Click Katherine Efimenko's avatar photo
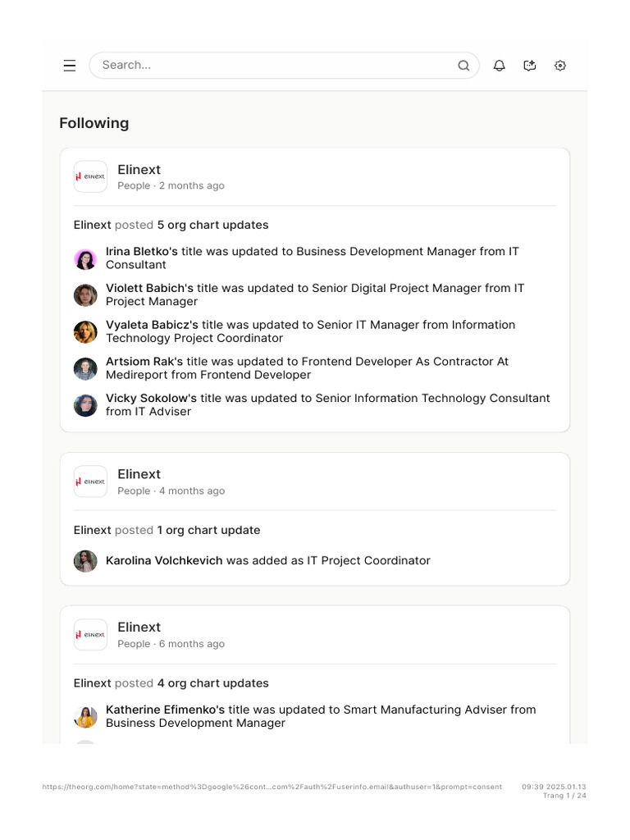The height and width of the screenshot is (840, 630). (x=85, y=717)
